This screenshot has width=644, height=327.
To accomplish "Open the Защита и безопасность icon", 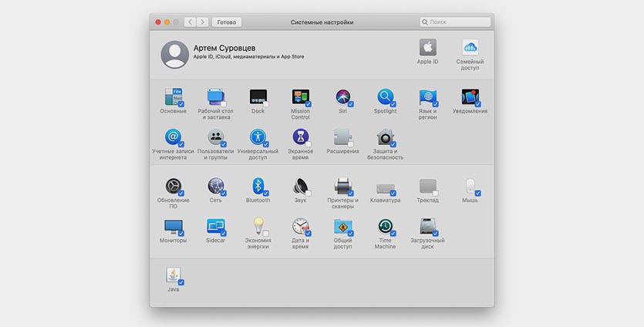I will [385, 138].
